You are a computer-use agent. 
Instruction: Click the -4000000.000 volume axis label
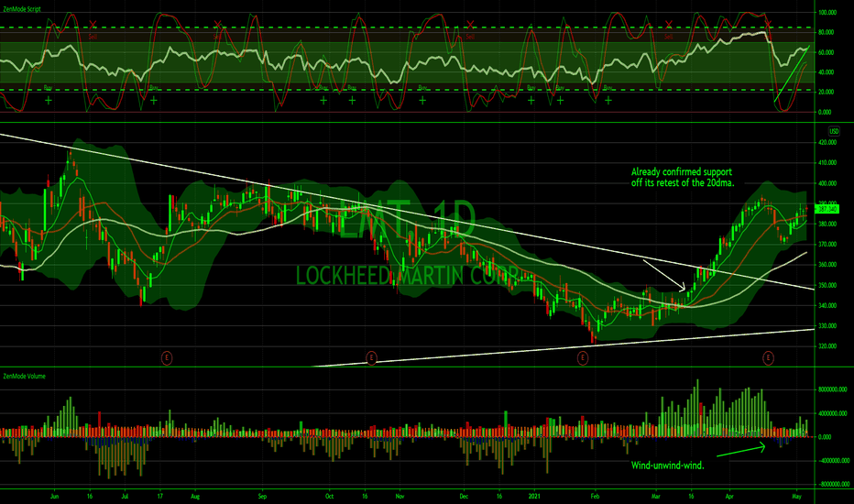[833, 460]
